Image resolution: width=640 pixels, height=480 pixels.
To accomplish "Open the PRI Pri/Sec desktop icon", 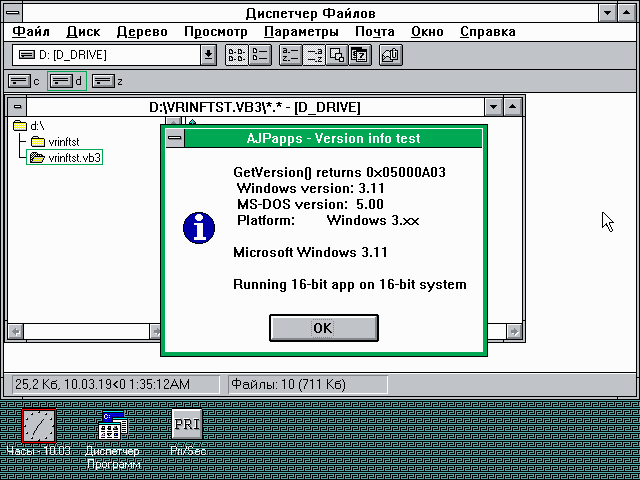I will click(187, 425).
